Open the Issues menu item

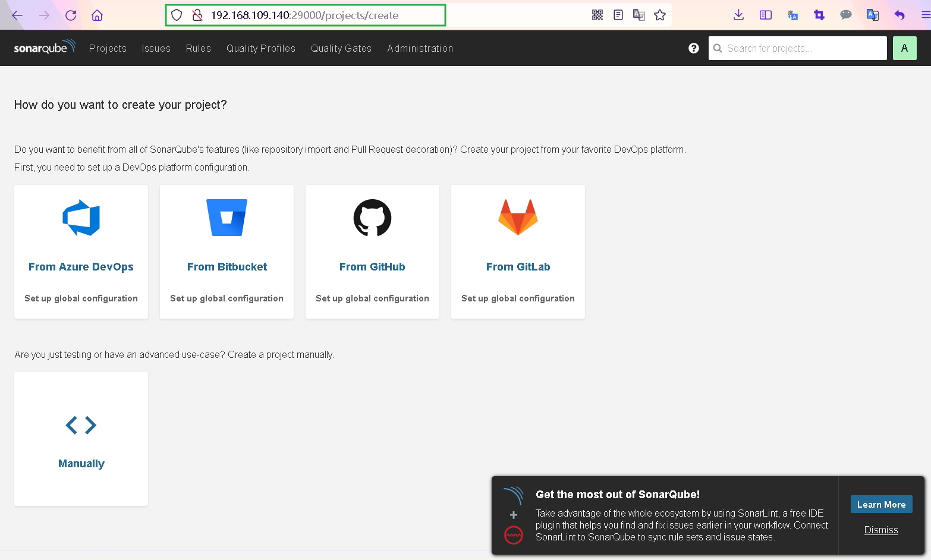pyautogui.click(x=156, y=48)
